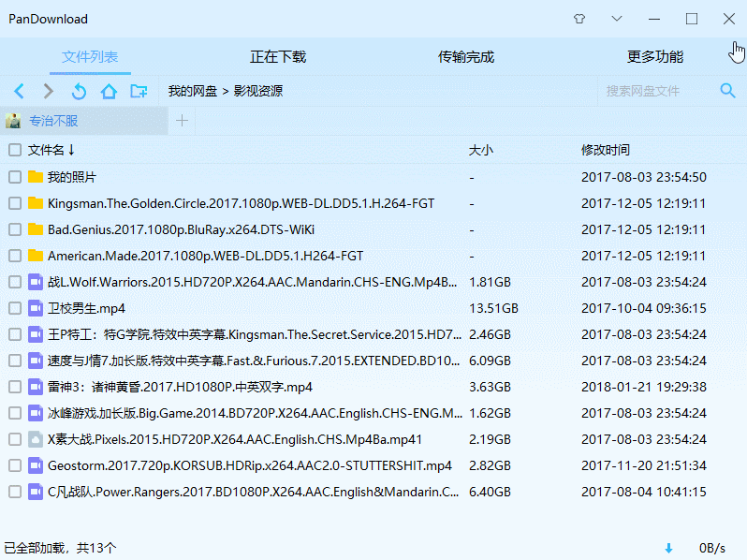Click the search magnifier icon
747x560 pixels.
tap(727, 90)
